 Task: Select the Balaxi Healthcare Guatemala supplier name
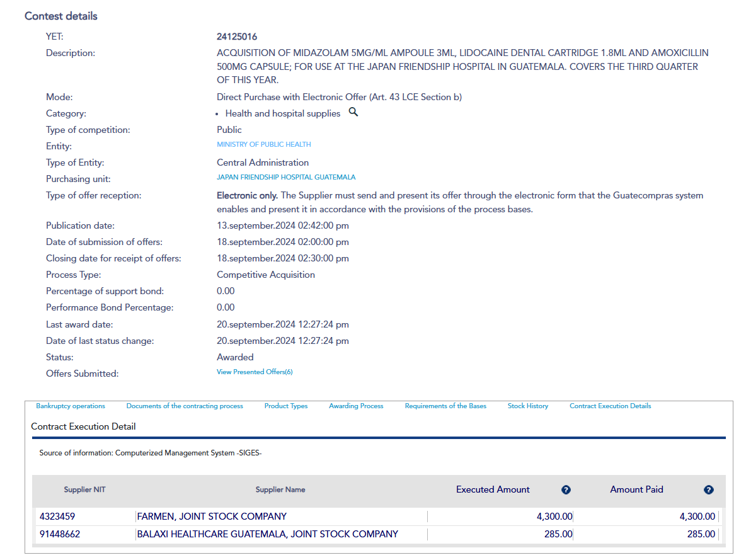point(268,534)
